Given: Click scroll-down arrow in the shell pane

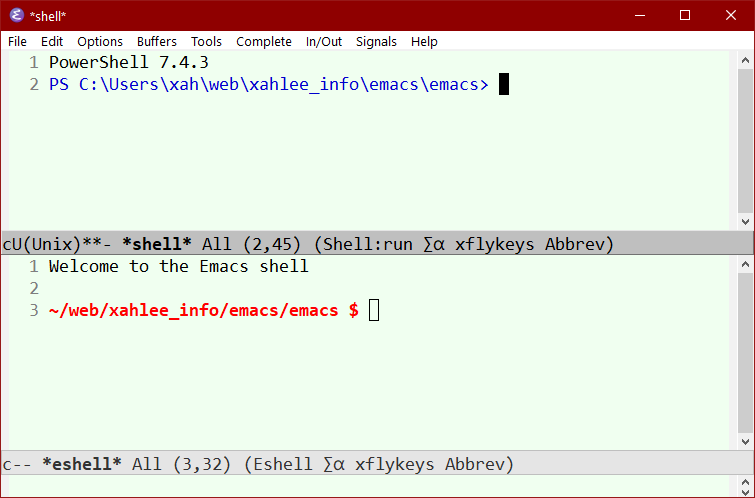Looking at the screenshot, I should click(745, 222).
